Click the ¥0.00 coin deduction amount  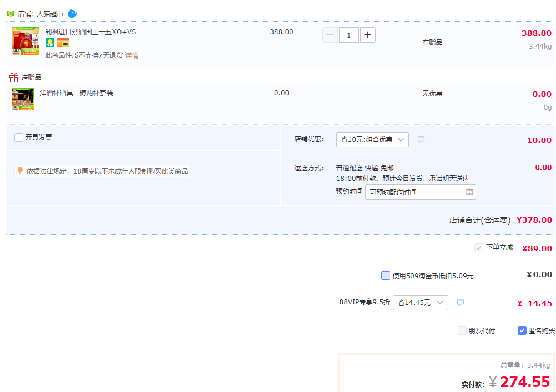tap(539, 274)
